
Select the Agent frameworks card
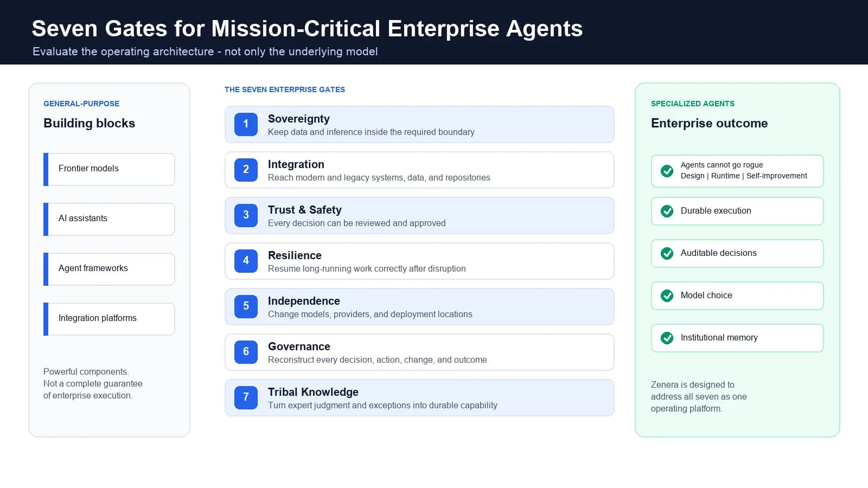(x=109, y=269)
